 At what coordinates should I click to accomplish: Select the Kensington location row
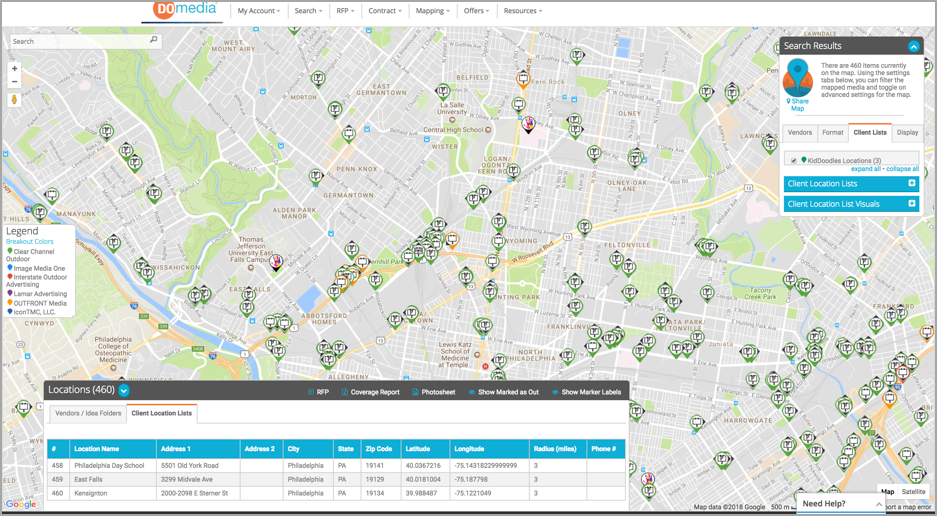point(336,493)
